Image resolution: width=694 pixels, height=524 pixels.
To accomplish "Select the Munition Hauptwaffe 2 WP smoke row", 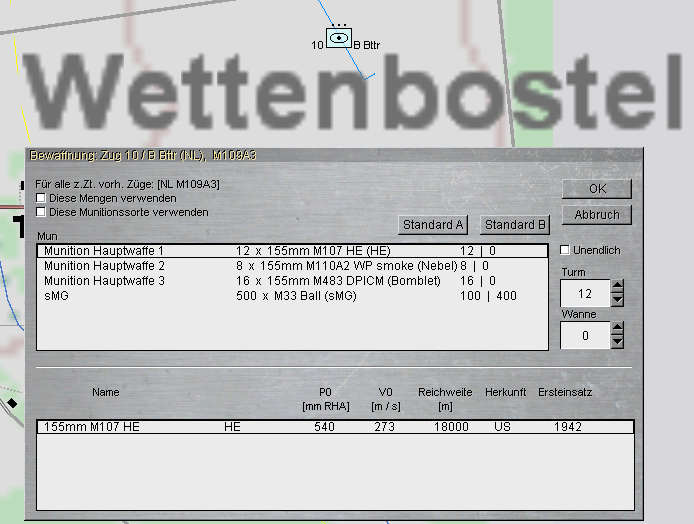I will click(292, 266).
